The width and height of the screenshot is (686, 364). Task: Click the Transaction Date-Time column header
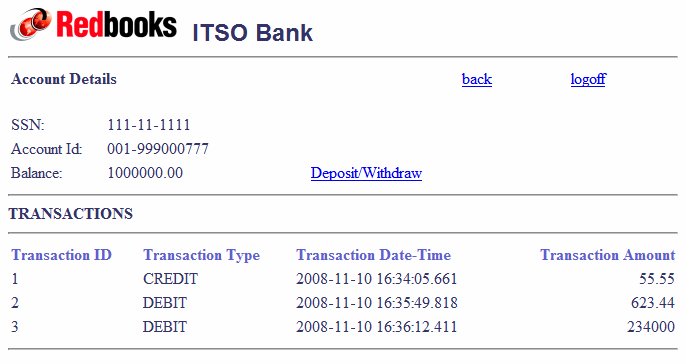[374, 255]
